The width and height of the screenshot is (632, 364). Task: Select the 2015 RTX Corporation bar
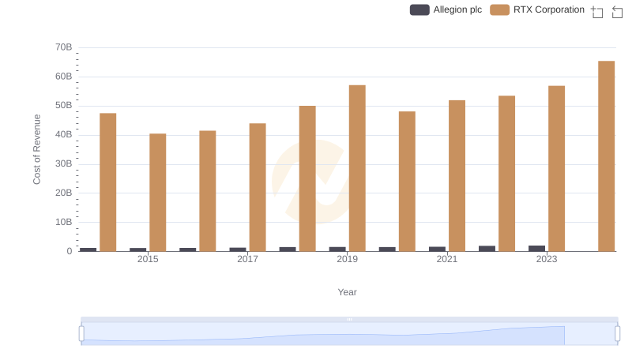point(157,193)
